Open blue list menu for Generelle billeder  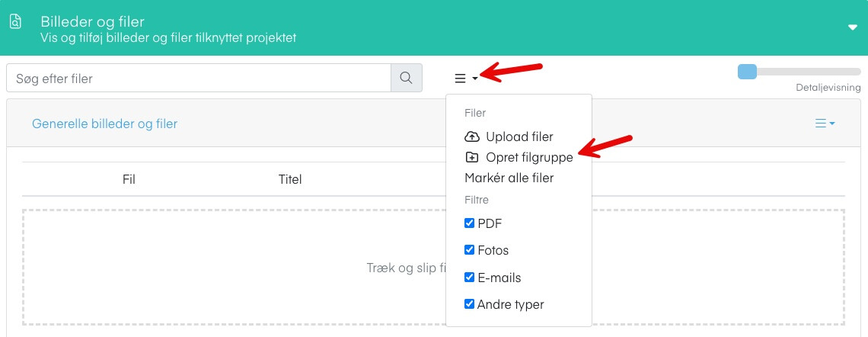pos(820,123)
